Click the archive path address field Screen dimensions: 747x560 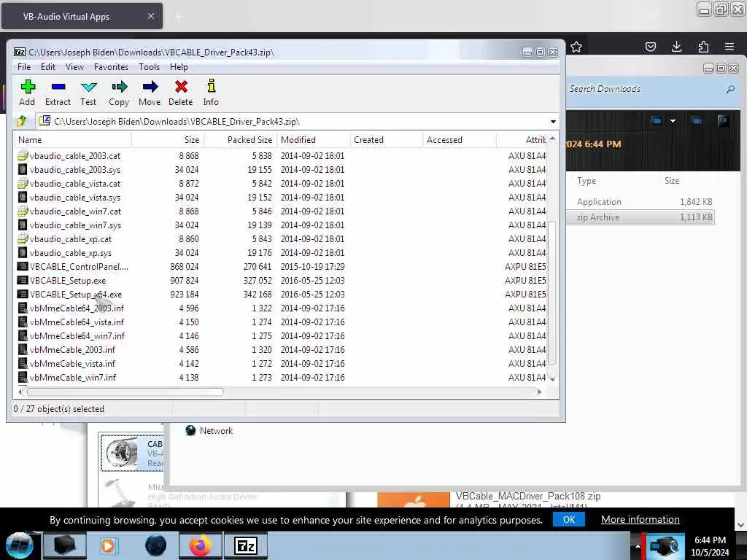click(x=292, y=122)
